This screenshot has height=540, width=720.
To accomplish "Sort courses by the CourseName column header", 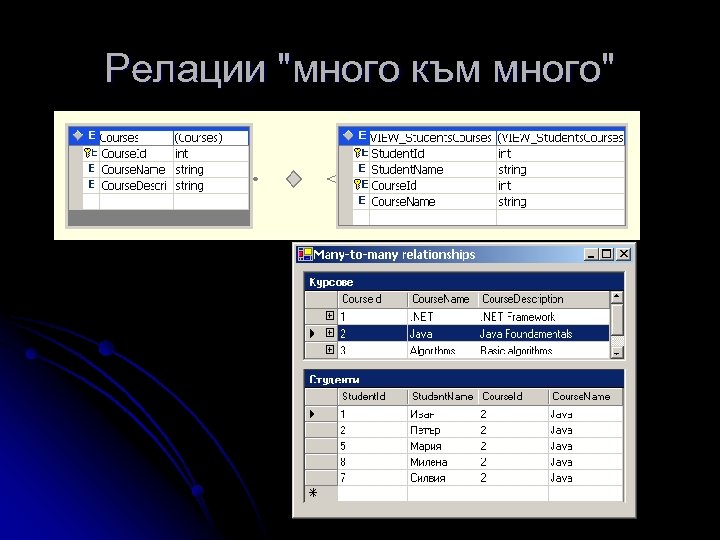I will 443,299.
